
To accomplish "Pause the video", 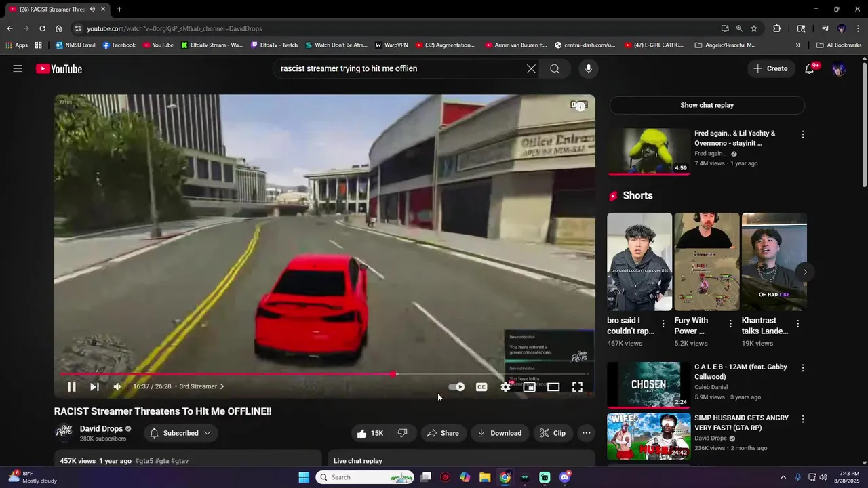I will coord(71,387).
